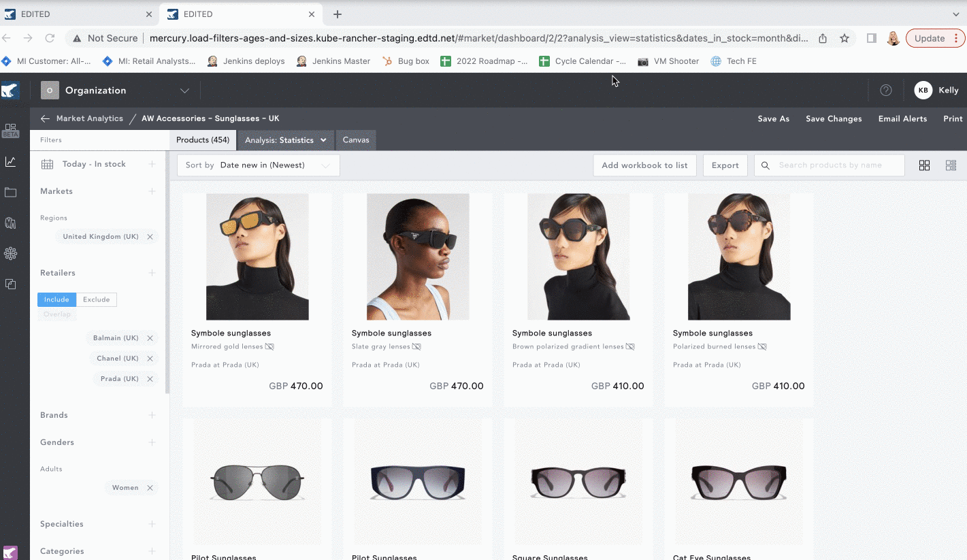Switch to the Canvas tab
Screen dimensions: 967x560
coord(356,140)
